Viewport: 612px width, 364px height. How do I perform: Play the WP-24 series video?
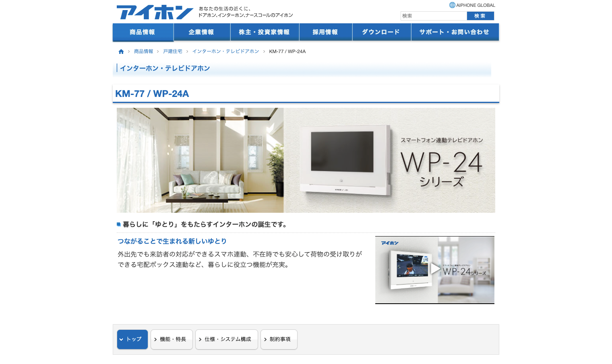pos(435,269)
